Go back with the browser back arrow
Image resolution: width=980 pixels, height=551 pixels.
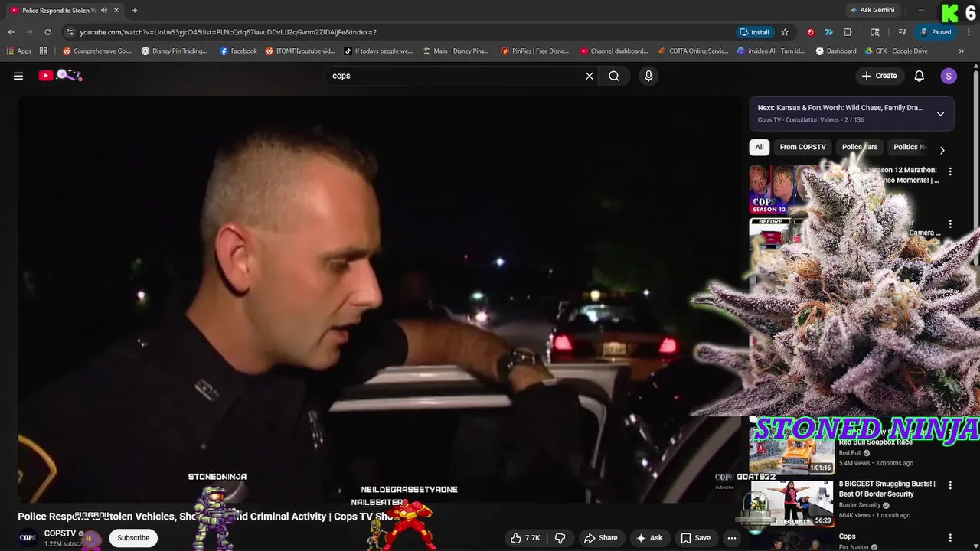[11, 32]
